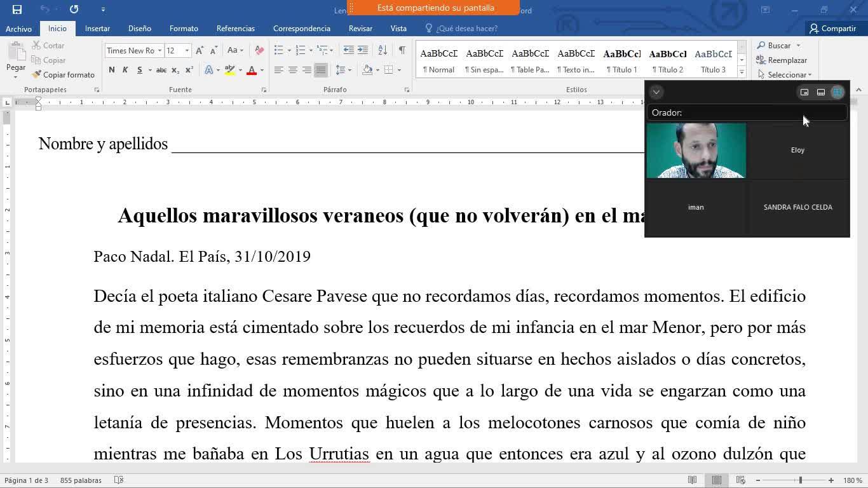Viewport: 868px width, 488px height.
Task: Apply red font color (A)
Action: (252, 70)
